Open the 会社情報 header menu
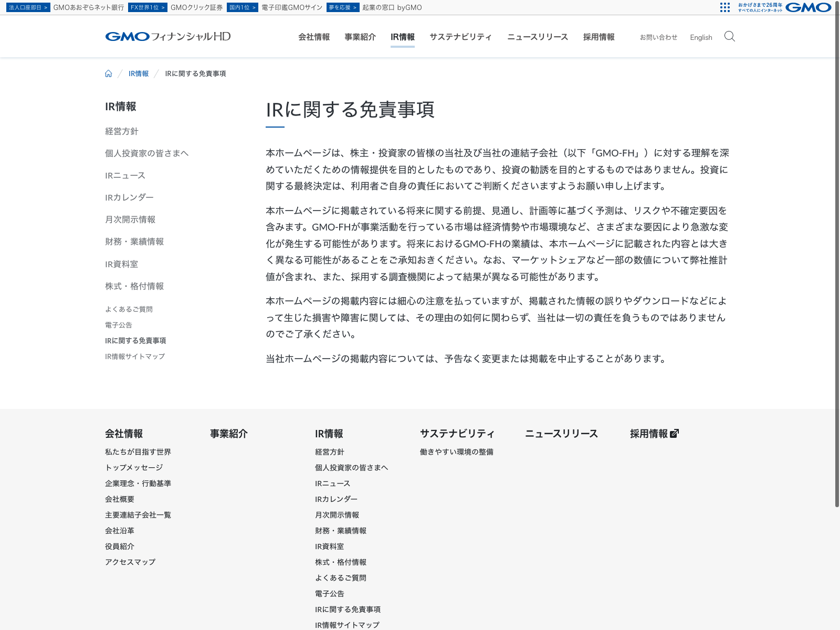The width and height of the screenshot is (840, 630). (x=314, y=37)
